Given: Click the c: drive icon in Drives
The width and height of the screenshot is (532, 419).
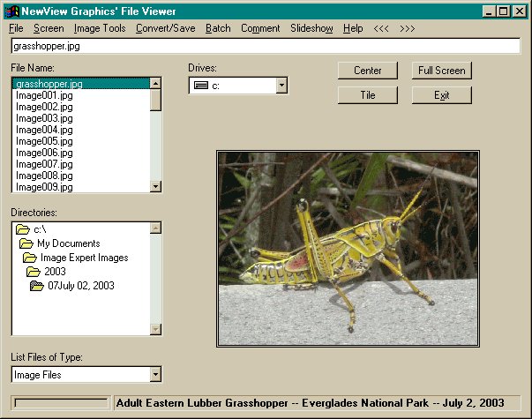Looking at the screenshot, I should click(201, 86).
